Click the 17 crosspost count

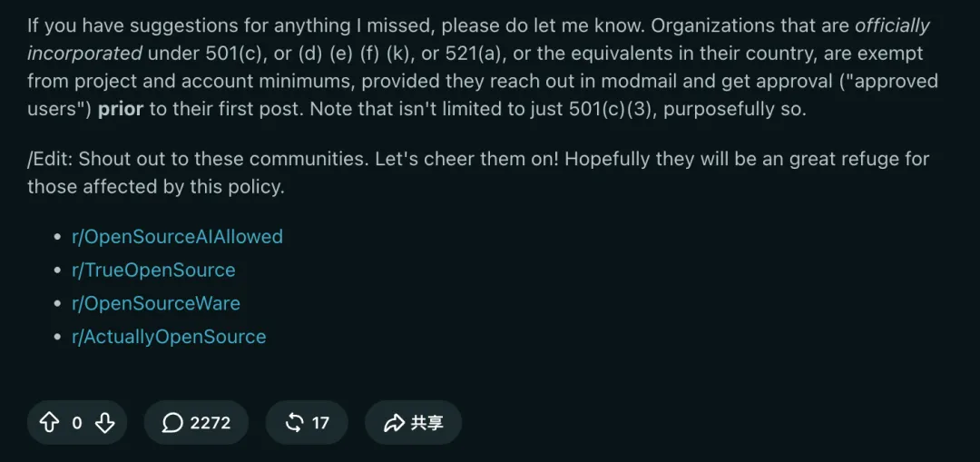[320, 423]
